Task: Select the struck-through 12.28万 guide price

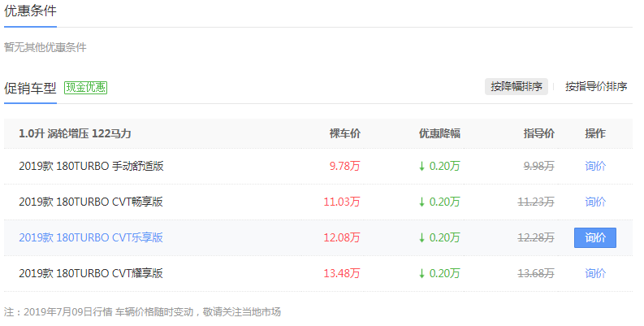Action: 536,237
